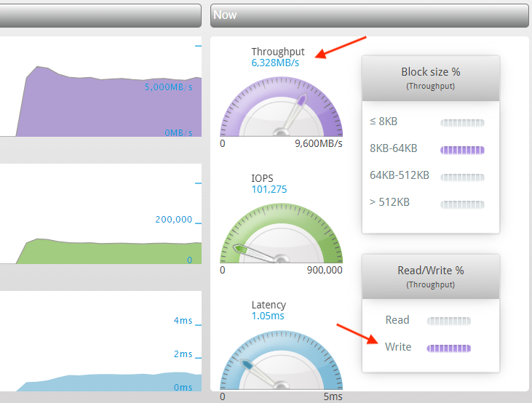The image size is (532, 403).
Task: Click the Throughput gauge dial
Action: (x=281, y=106)
